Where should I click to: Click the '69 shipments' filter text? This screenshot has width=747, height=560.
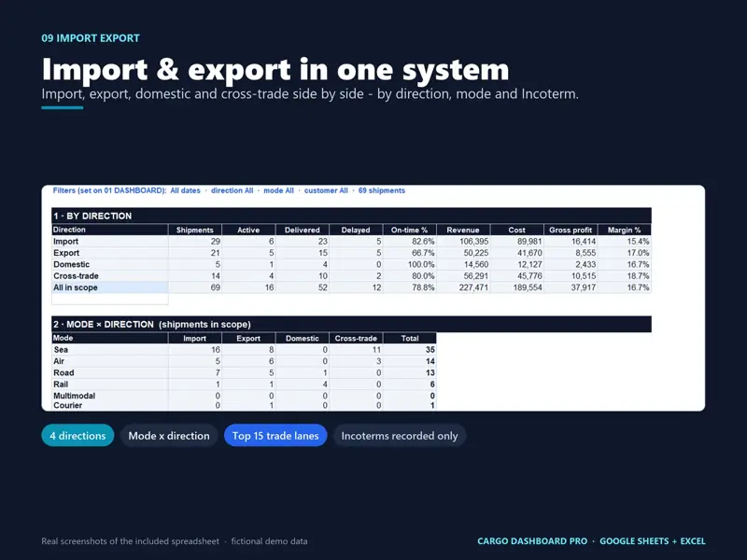(382, 190)
